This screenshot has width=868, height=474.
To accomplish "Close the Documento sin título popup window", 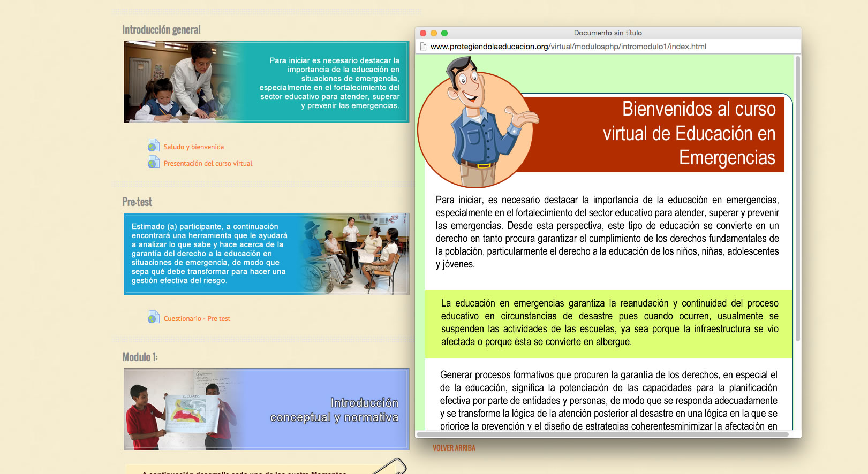I will [x=423, y=33].
